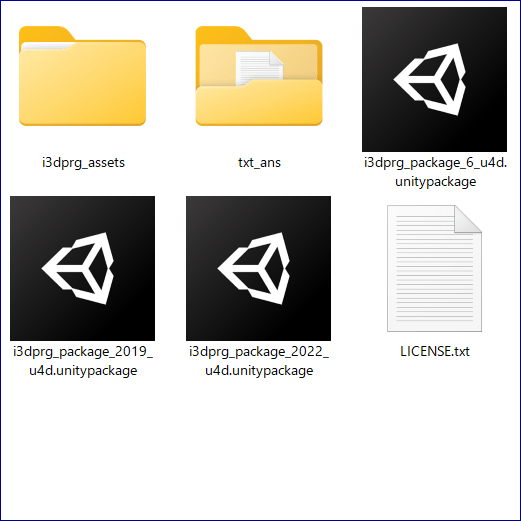
Task: Click the folded corner of LICENSE.txt icon
Action: click(468, 219)
